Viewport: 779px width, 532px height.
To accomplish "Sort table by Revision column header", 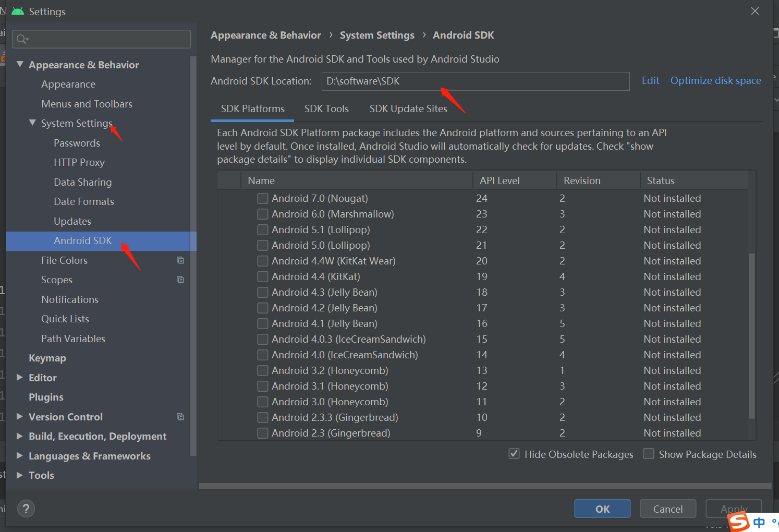I will point(598,180).
